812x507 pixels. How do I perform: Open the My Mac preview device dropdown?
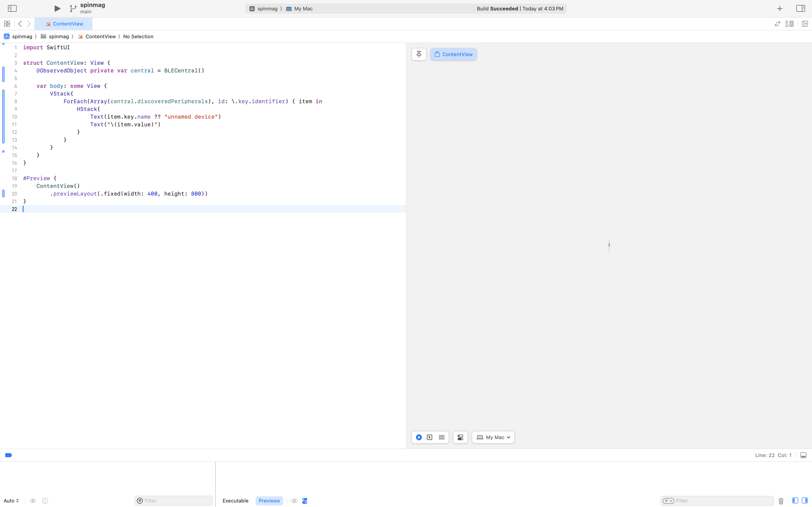point(493,437)
